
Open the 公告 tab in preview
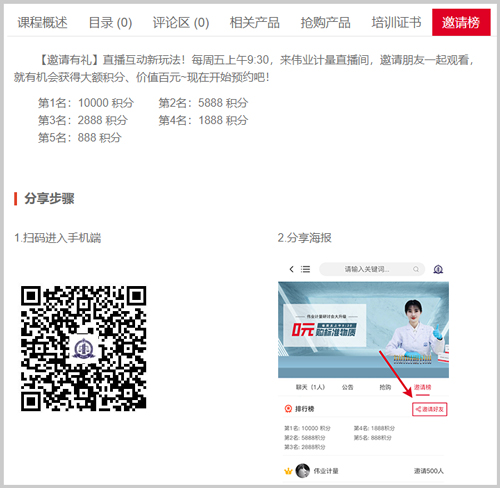347,387
